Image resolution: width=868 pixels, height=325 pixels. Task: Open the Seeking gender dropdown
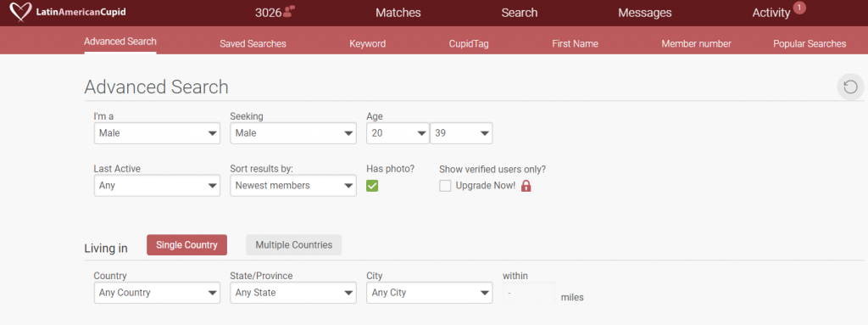(293, 133)
